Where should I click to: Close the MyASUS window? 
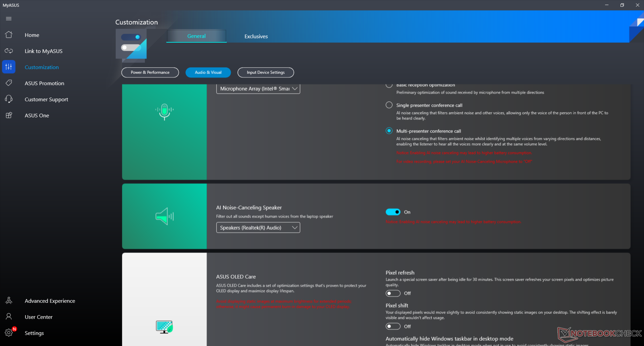click(x=637, y=5)
